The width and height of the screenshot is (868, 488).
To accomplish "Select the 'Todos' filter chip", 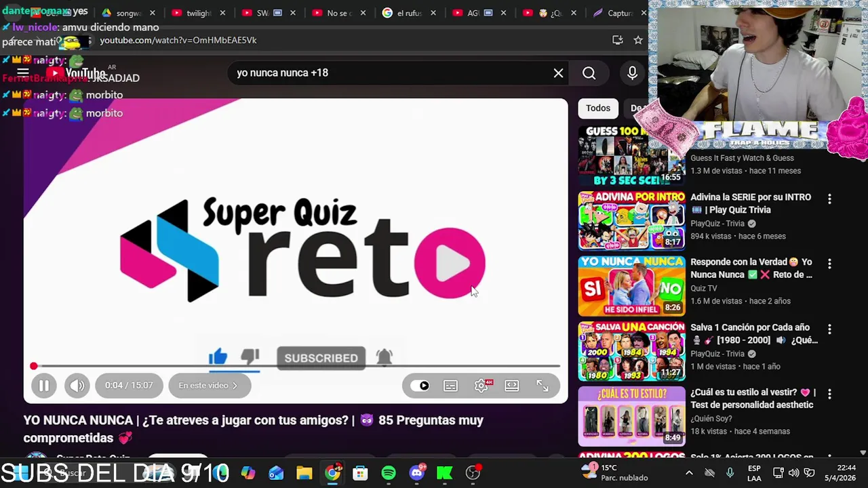I will [x=598, y=108].
